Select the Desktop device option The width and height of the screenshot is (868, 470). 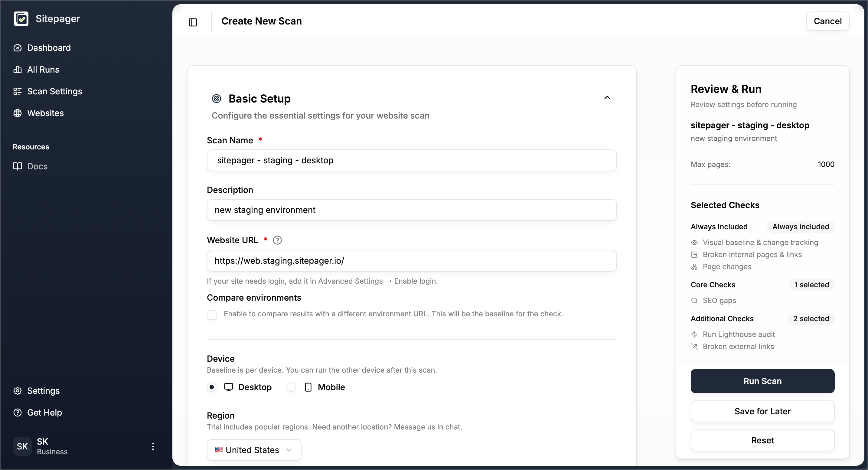coord(212,387)
